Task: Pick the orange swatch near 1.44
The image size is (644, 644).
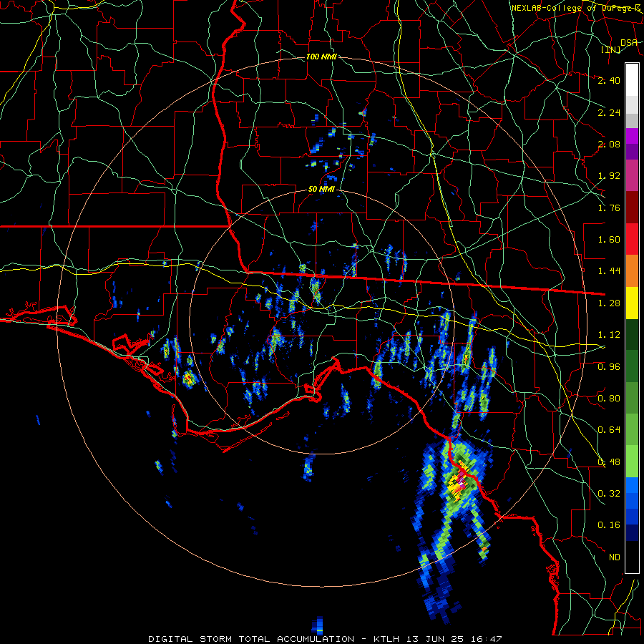Action: pos(632,271)
